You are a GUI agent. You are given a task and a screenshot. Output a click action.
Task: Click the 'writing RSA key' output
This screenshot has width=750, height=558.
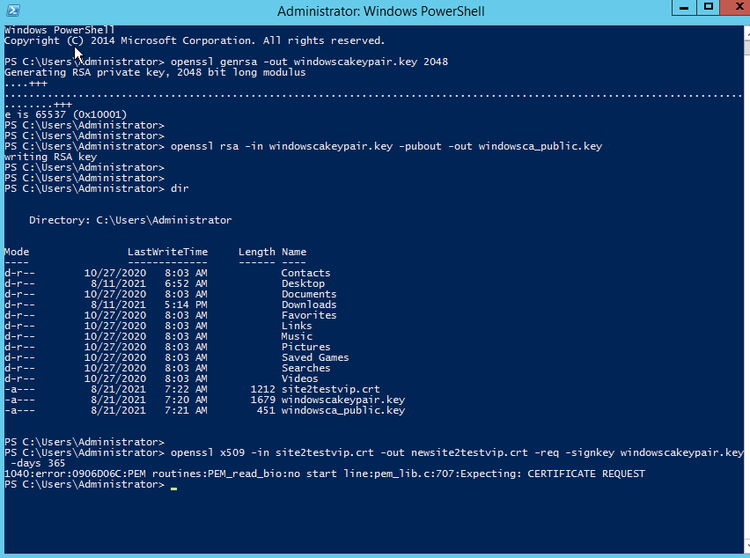click(51, 157)
